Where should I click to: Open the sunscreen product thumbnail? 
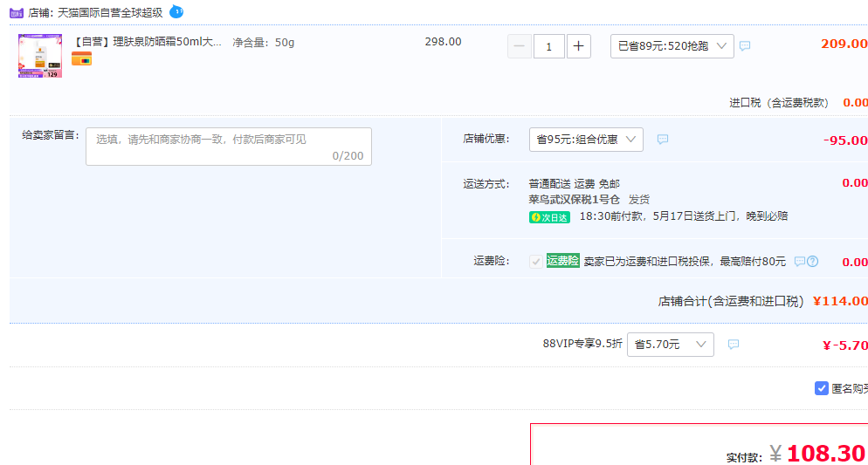[40, 56]
